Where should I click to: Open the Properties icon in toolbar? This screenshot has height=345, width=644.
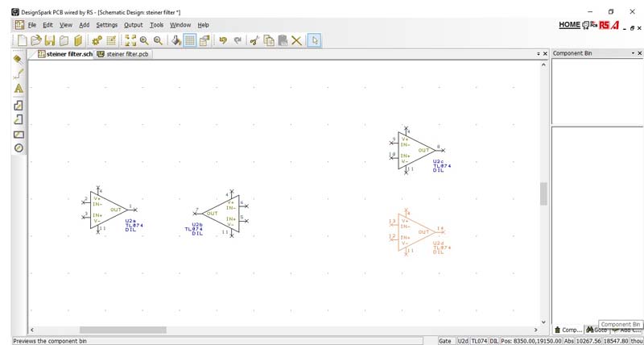[204, 40]
